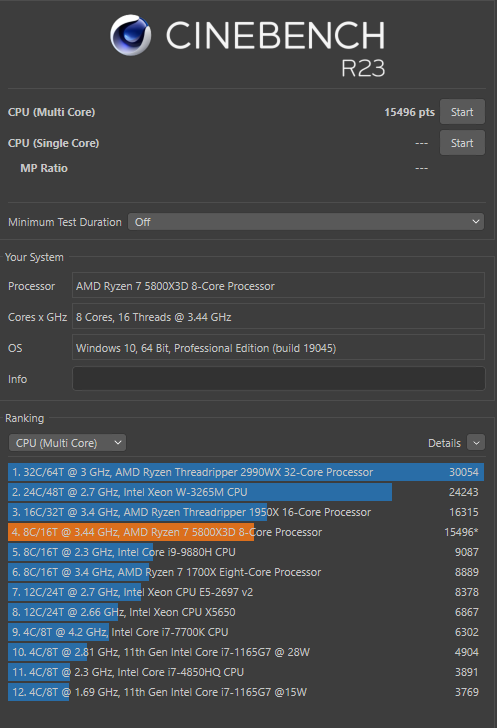Select ranking row Threadripper 1950X 16-Core
The height and width of the screenshot is (728, 497).
click(246, 512)
